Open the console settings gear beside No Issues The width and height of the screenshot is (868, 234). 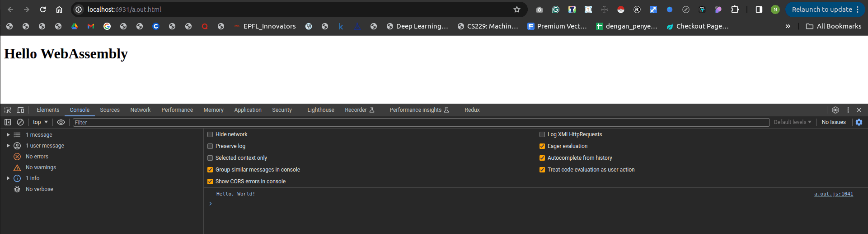click(859, 122)
